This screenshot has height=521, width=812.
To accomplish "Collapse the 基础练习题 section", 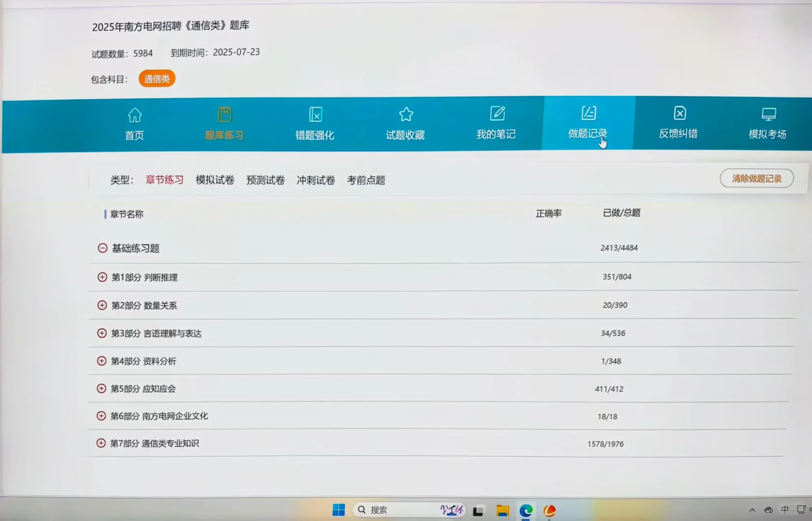I will (x=102, y=248).
